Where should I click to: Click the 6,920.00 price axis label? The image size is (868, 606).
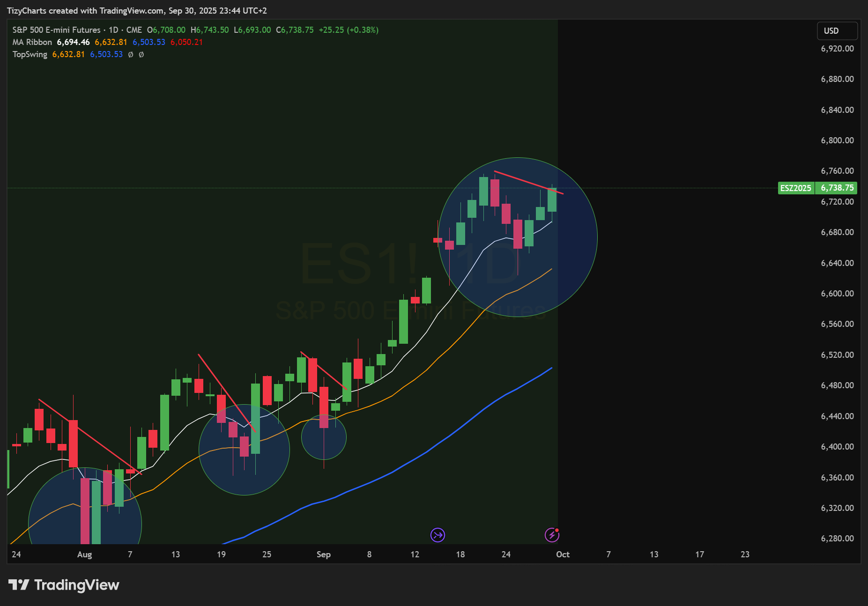[x=838, y=49]
